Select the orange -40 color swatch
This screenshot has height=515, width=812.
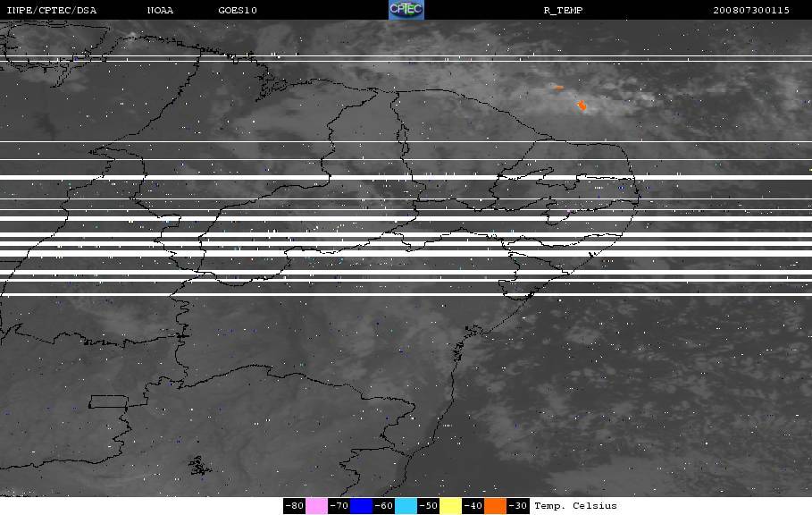tap(495, 506)
